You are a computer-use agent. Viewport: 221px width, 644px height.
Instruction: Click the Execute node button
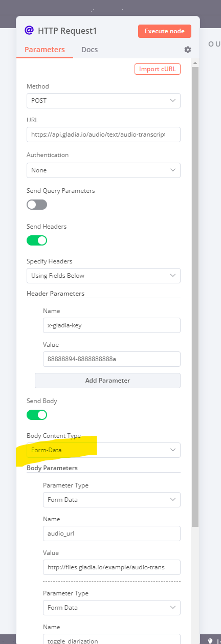pos(165,31)
